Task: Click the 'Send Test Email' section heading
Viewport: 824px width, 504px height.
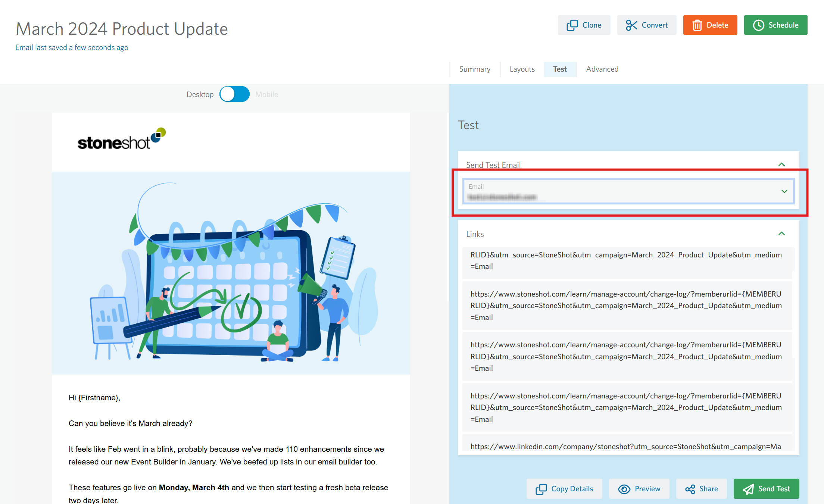Action: [x=493, y=165]
